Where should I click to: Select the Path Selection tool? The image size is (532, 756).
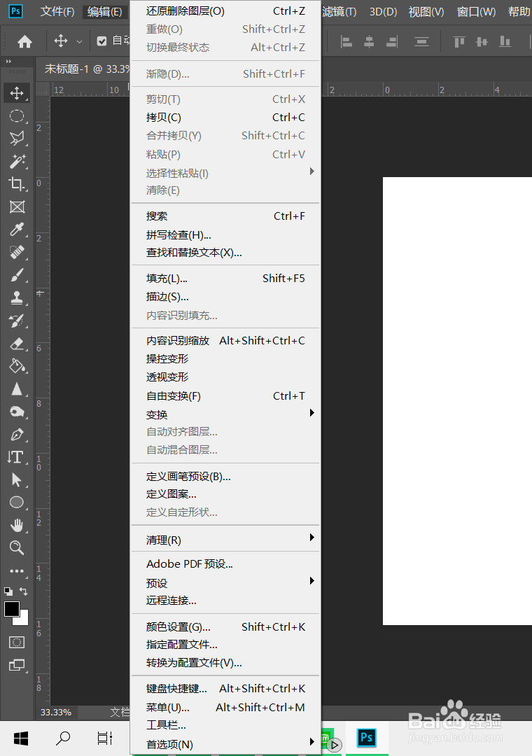(x=17, y=479)
